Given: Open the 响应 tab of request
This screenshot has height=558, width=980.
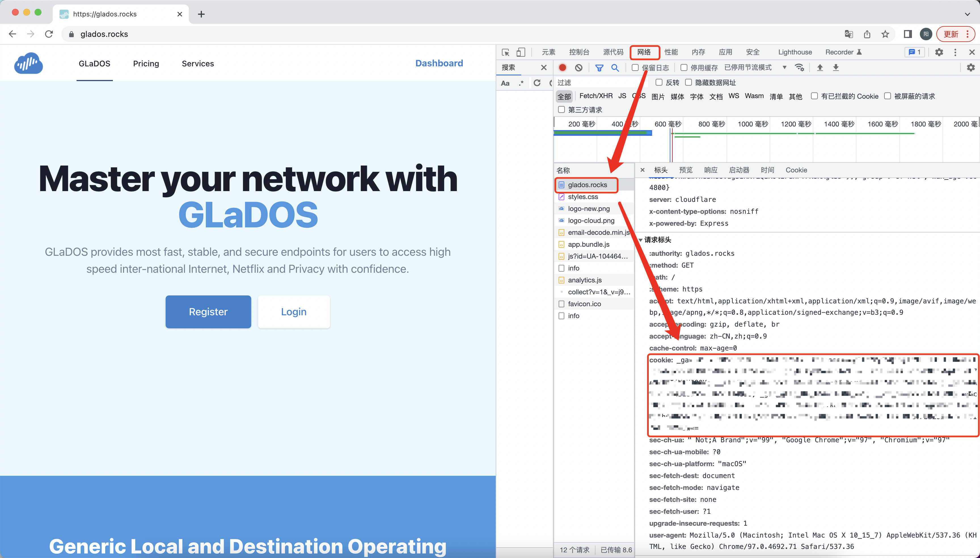Looking at the screenshot, I should pyautogui.click(x=711, y=170).
